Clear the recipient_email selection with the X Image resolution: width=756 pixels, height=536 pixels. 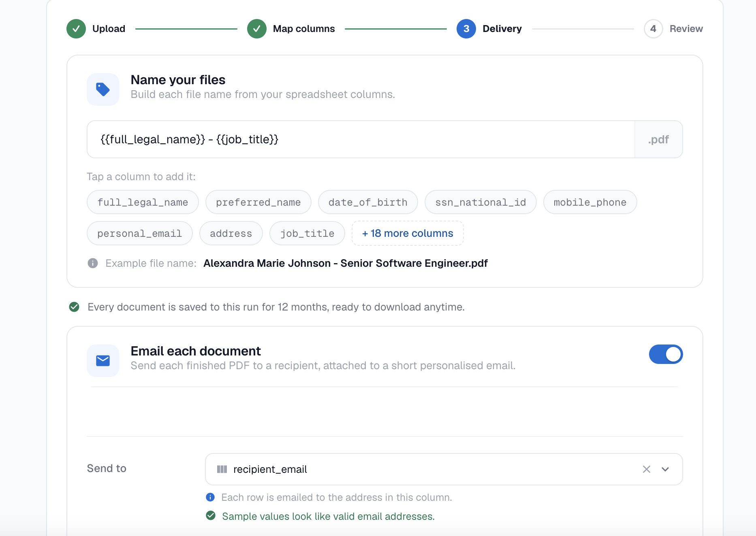(x=647, y=469)
